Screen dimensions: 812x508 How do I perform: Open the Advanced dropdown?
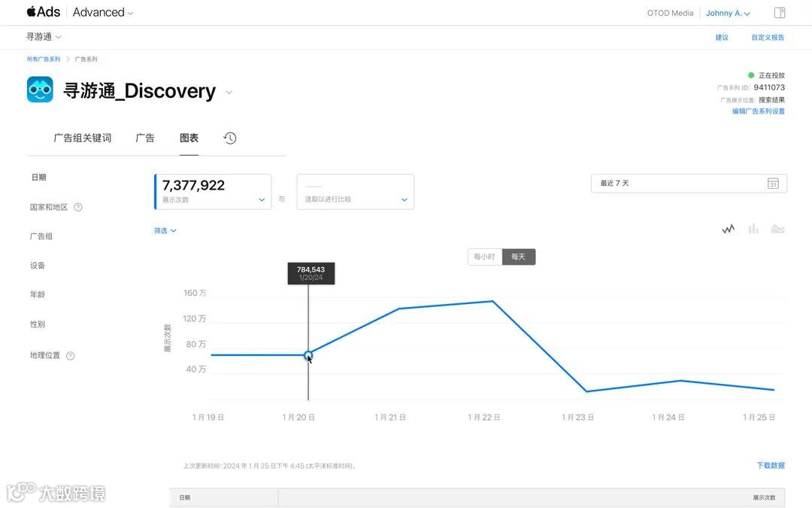(102, 13)
